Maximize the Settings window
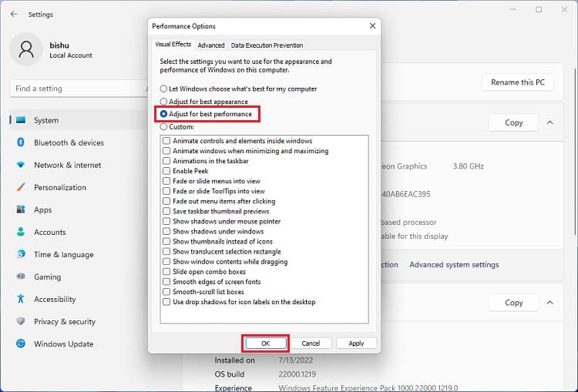This screenshot has height=392, width=578. (539, 9)
